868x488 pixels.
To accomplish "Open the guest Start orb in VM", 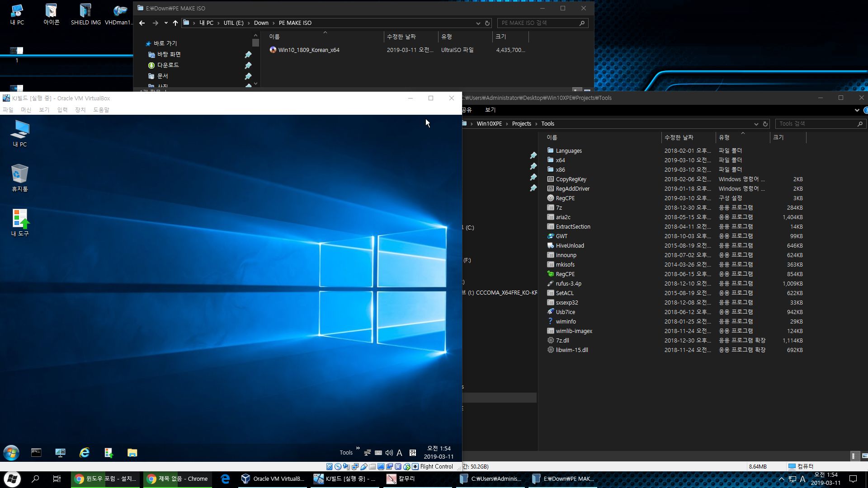I will [11, 452].
